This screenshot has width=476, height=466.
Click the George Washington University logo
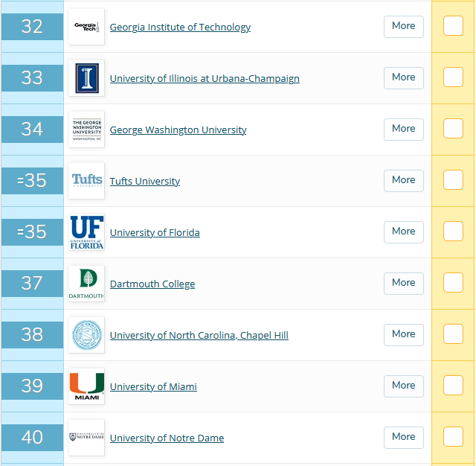(x=86, y=130)
